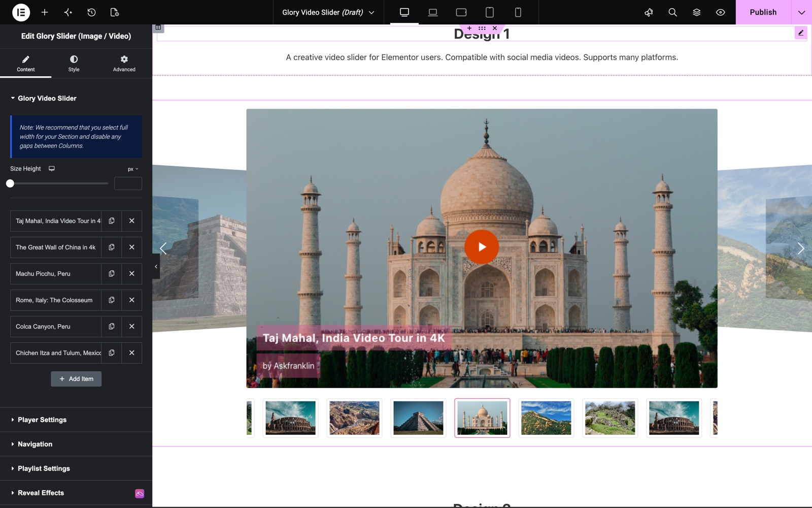Toggle the Preview eye icon

tap(721, 12)
